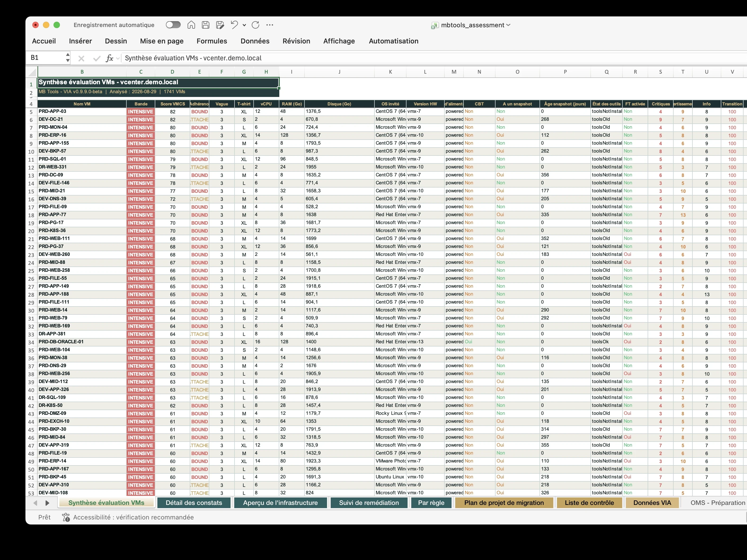Open the Dessin ribbon tab
The width and height of the screenshot is (747, 560).
tap(116, 41)
